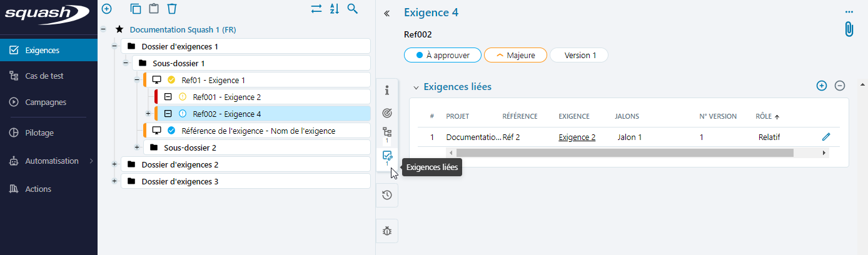Image resolution: width=868 pixels, height=255 pixels.
Task: Expand Dossier d'exigences 3 toggle
Action: tap(114, 181)
